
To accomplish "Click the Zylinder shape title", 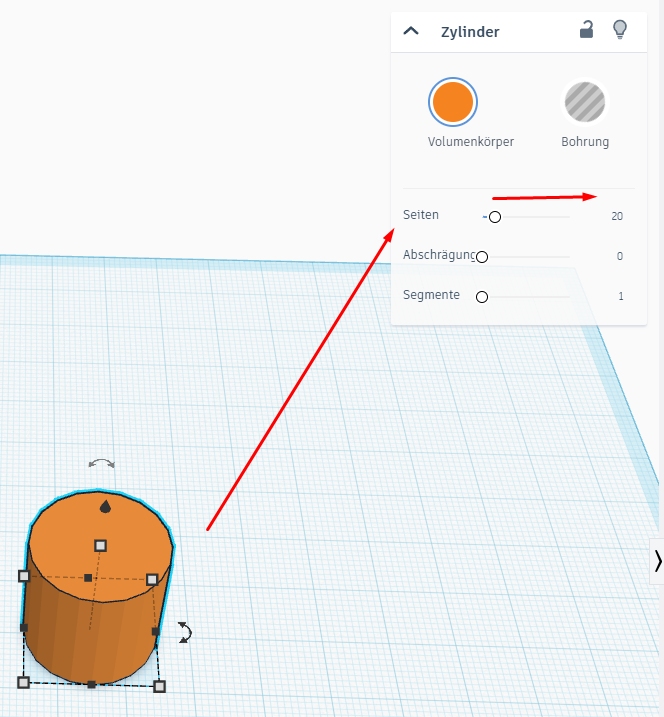I will click(470, 32).
